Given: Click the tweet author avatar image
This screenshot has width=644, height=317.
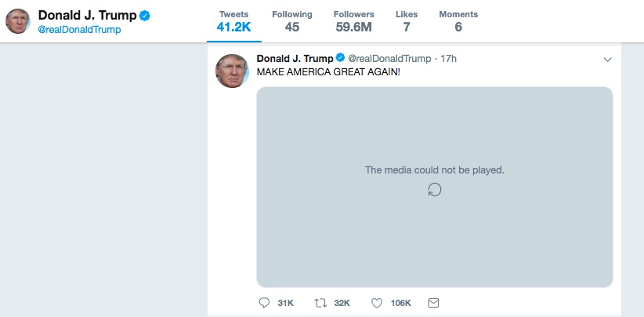Looking at the screenshot, I should pos(232,71).
